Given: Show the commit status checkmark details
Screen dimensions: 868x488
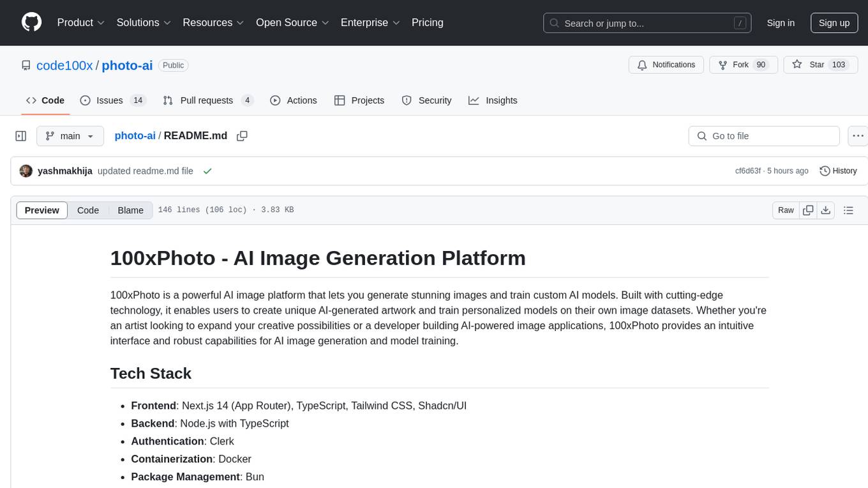Looking at the screenshot, I should (207, 171).
